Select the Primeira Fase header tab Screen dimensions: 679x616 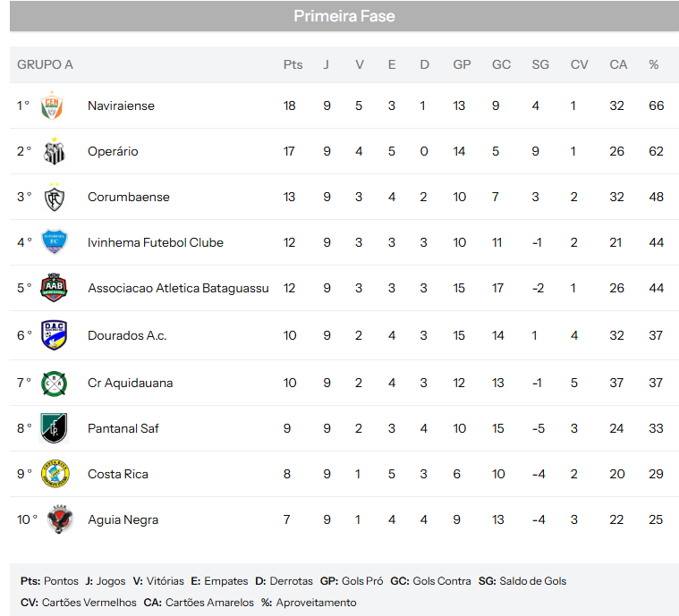click(x=344, y=16)
